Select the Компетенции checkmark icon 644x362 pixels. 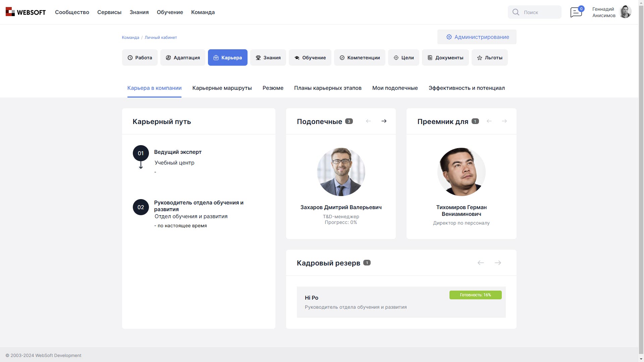342,57
